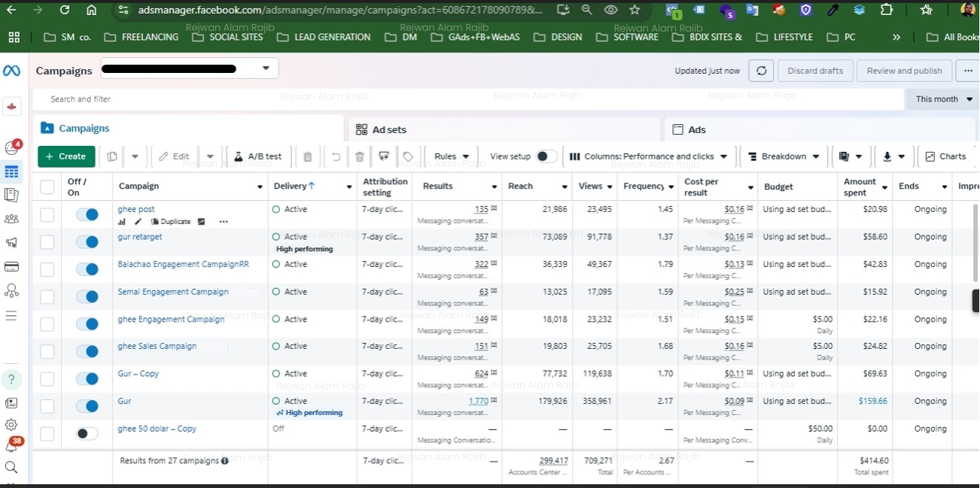Image resolution: width=980 pixels, height=488 pixels.
Task: Expand Columns: Performance and clicks dropdown
Action: pyautogui.click(x=649, y=156)
